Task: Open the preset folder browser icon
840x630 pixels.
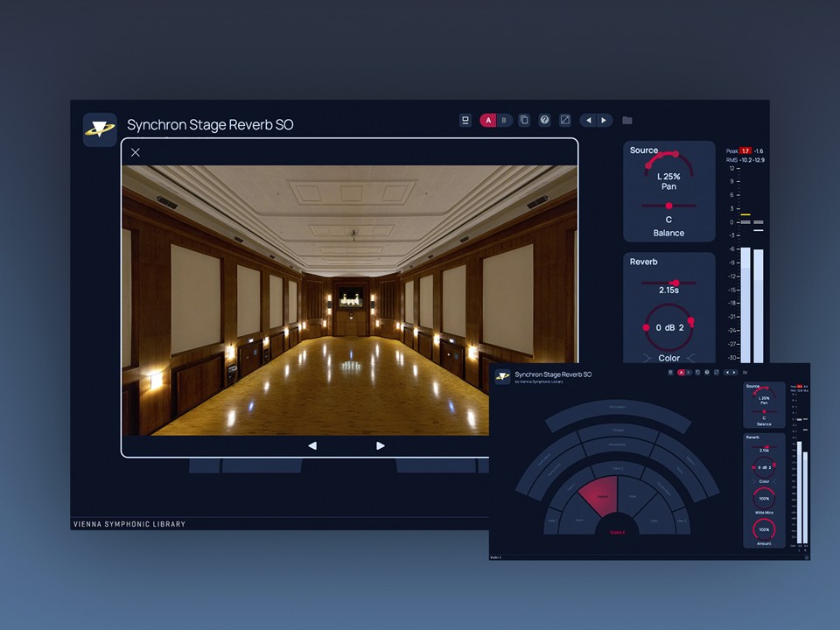Action: pos(627,120)
